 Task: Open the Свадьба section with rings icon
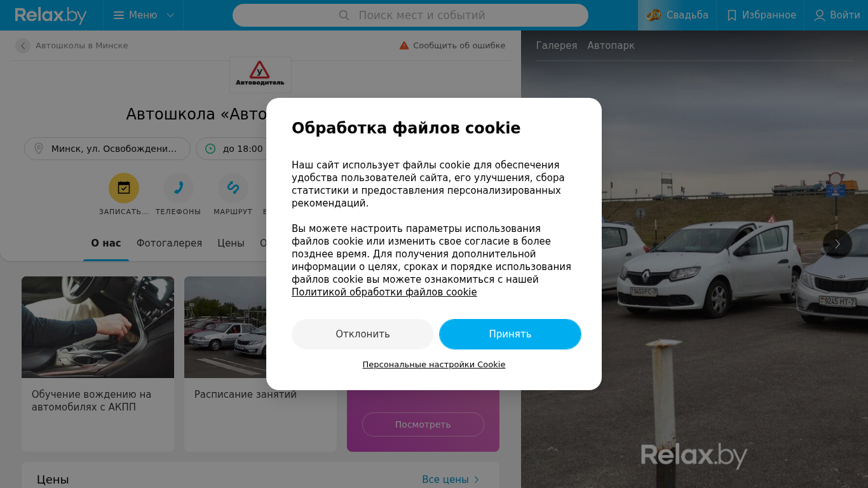(x=677, y=15)
